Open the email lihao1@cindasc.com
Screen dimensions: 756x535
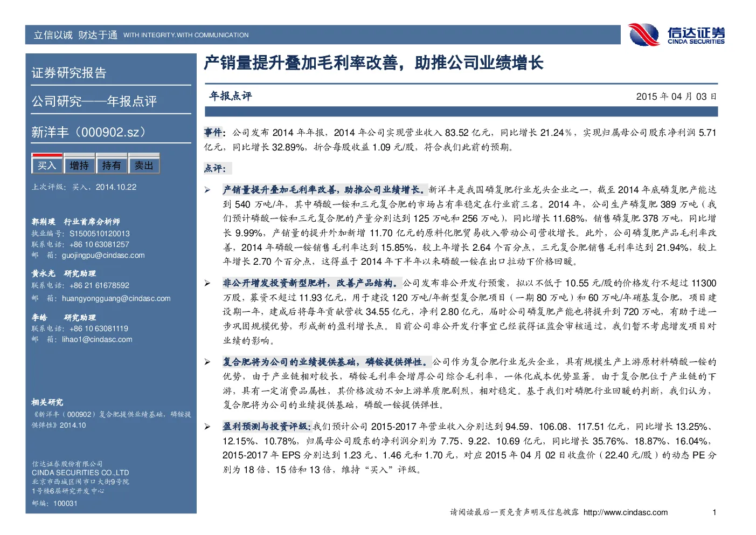[x=97, y=339]
